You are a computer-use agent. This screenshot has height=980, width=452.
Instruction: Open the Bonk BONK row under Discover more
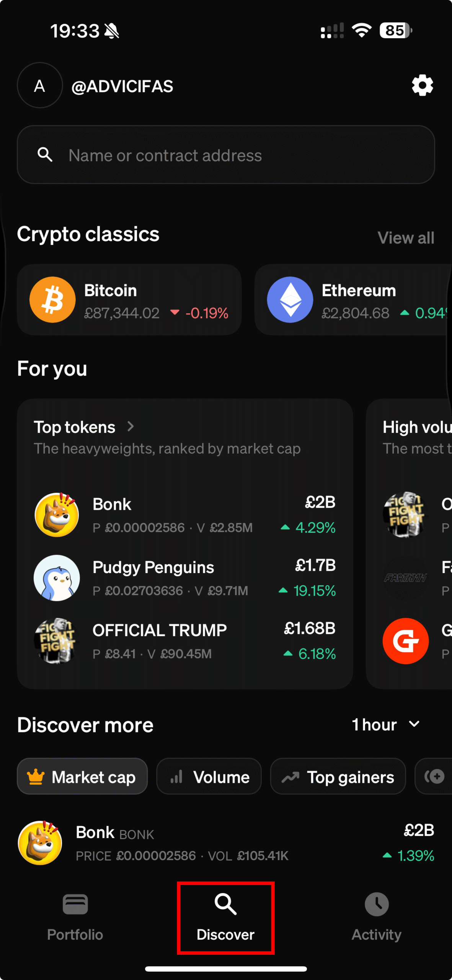point(226,843)
